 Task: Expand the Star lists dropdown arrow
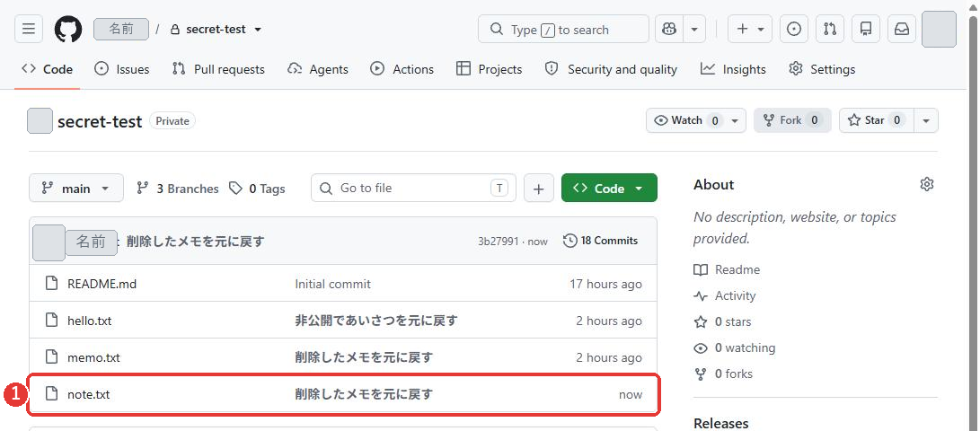click(926, 120)
